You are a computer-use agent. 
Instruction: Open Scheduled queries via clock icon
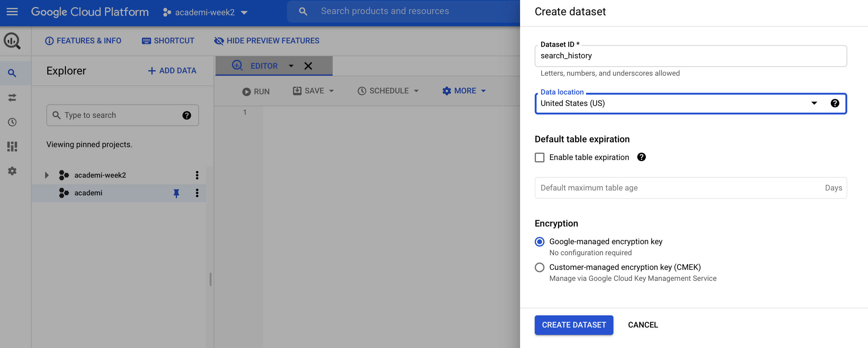[13, 122]
